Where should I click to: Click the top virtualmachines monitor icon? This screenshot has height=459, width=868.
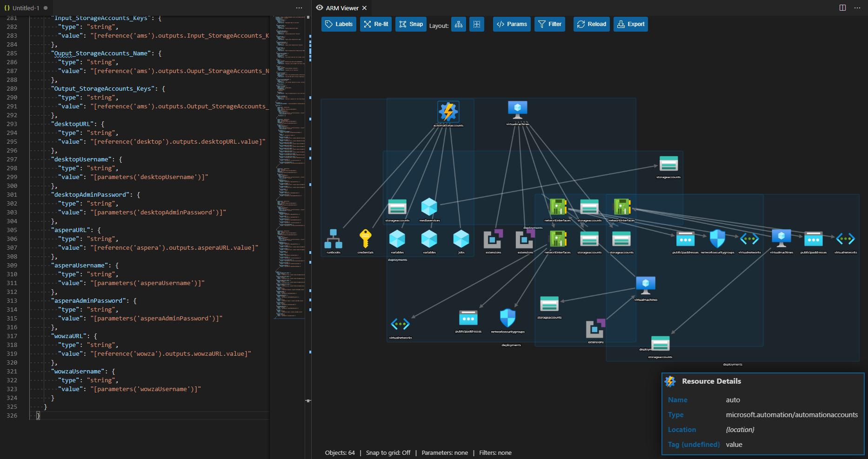[518, 108]
